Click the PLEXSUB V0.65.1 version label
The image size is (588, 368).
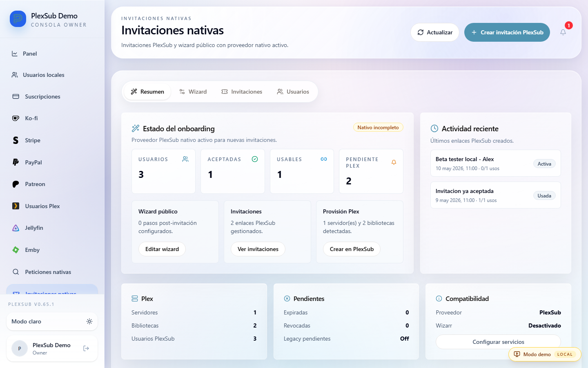[31, 304]
